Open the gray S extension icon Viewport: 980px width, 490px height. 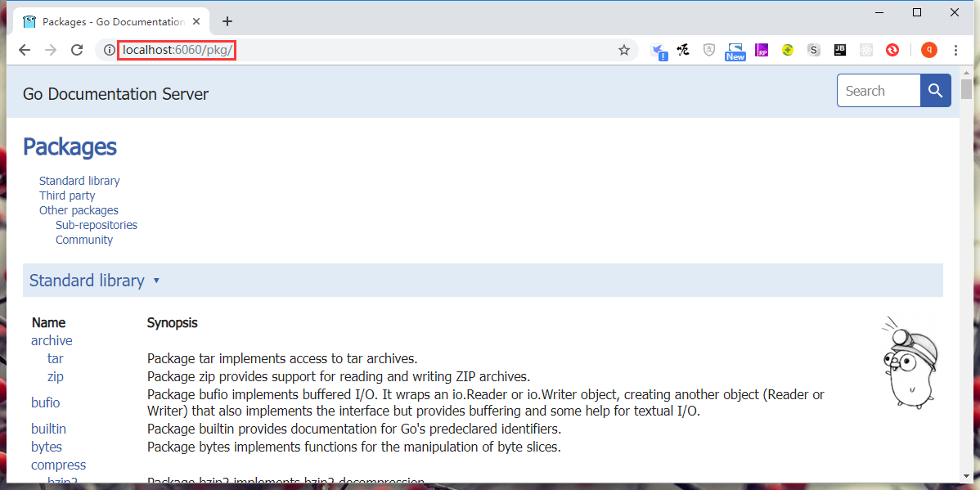point(813,50)
